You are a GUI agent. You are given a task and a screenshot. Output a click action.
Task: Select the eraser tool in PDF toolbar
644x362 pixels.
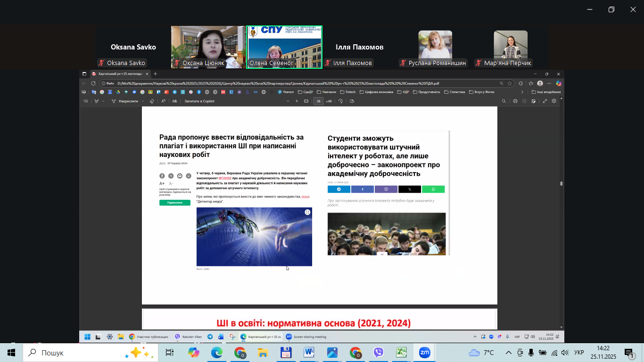(152, 101)
